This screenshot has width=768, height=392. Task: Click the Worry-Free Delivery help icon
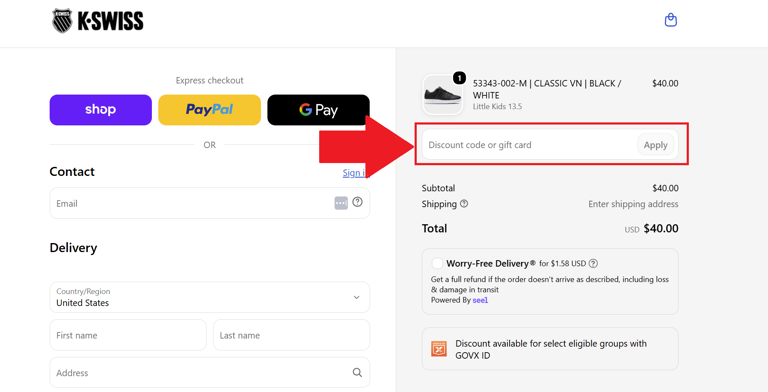point(593,264)
